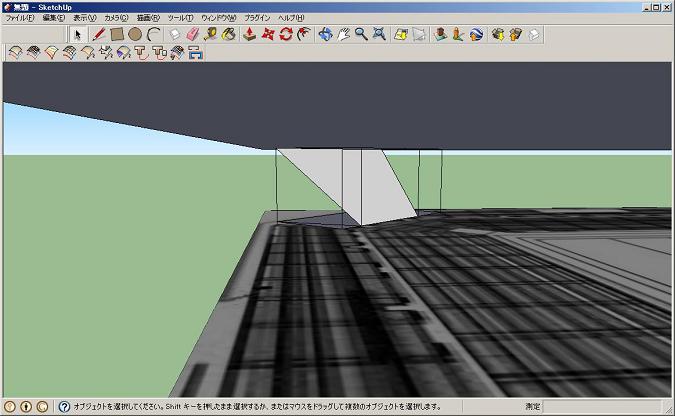
Task: Select the Line pencil tool
Action: click(x=99, y=35)
